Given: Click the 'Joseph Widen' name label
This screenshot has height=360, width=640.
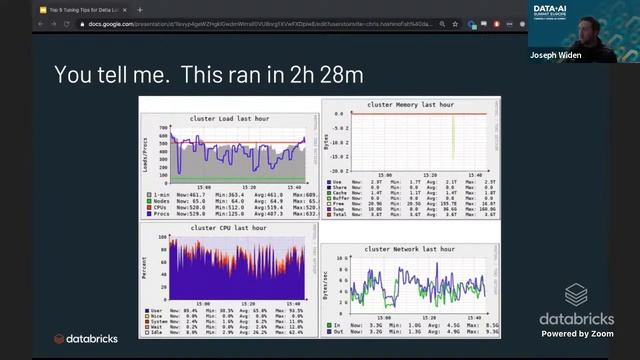Looking at the screenshot, I should (x=556, y=55).
